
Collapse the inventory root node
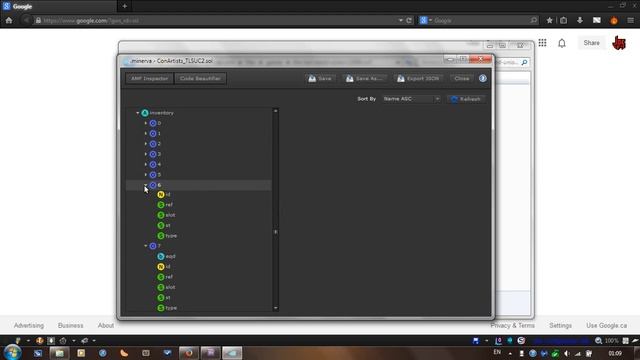tap(138, 113)
